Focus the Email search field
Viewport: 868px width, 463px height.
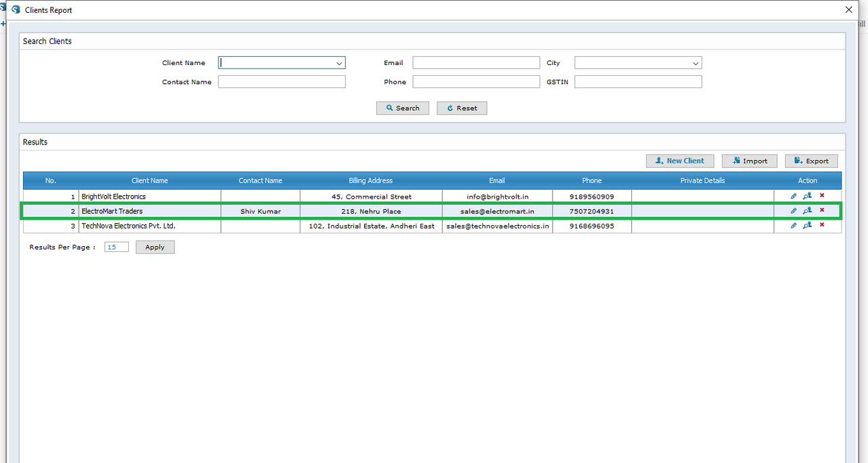pos(476,63)
